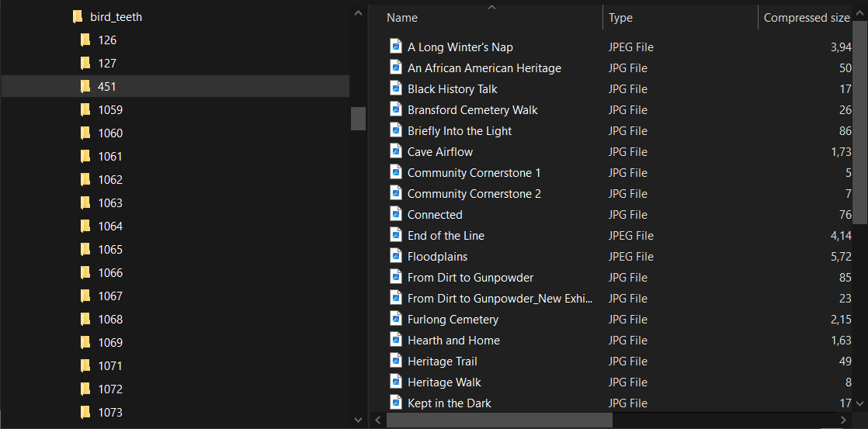The width and height of the screenshot is (868, 429).
Task: Click JPG File type of Heritage Walk row
Action: (x=628, y=382)
